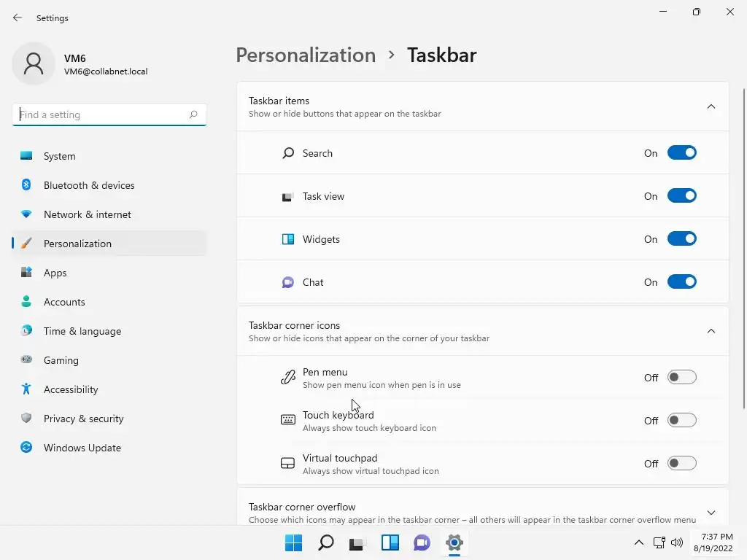Open the Windows Start button on the taskbar
This screenshot has width=747, height=560.
293,542
